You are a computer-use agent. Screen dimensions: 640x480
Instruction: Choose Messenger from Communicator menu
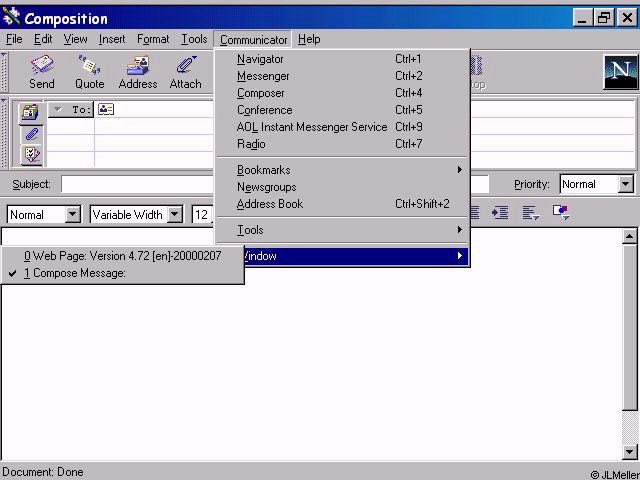coord(342,76)
